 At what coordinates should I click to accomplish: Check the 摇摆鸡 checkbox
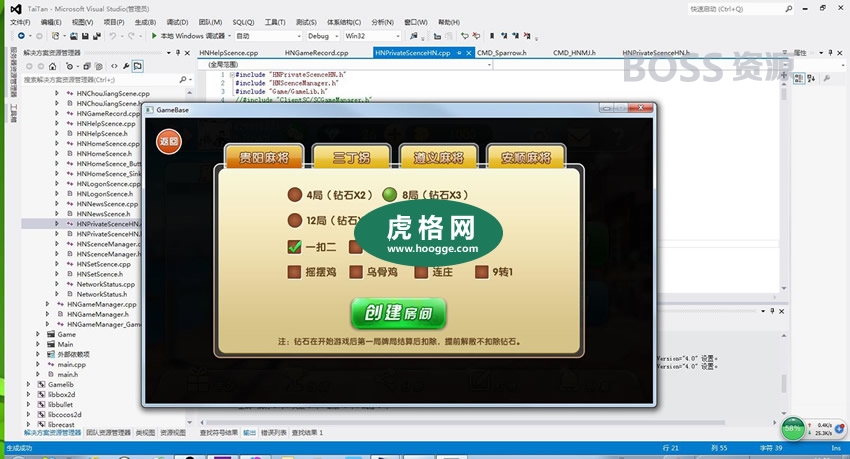(x=294, y=271)
